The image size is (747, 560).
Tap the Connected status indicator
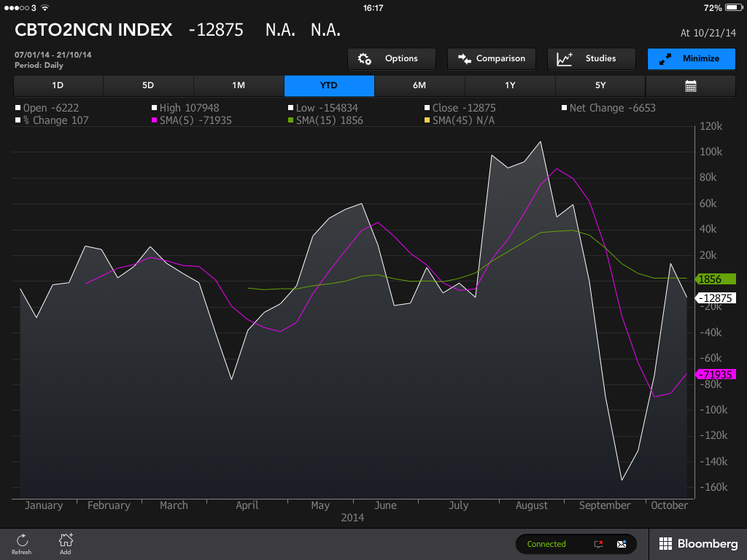546,544
